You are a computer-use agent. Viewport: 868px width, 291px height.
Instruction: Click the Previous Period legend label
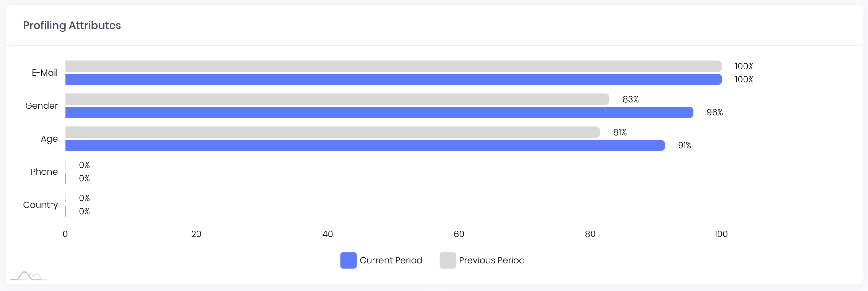(492, 260)
